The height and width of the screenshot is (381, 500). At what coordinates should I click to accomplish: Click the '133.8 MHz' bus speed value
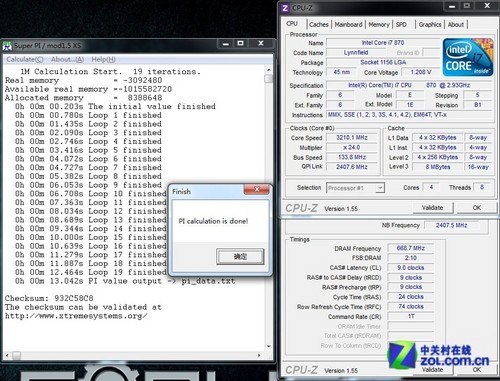point(352,157)
